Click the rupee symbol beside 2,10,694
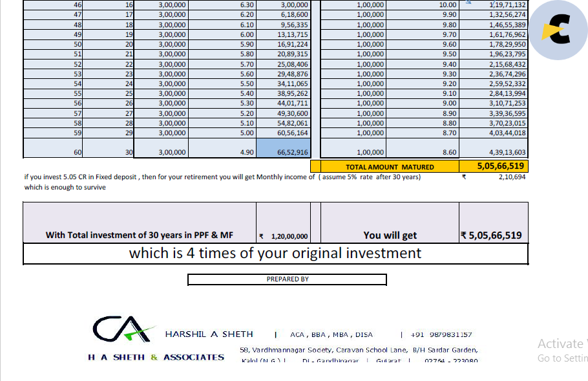The height and width of the screenshot is (381, 588). point(464,177)
